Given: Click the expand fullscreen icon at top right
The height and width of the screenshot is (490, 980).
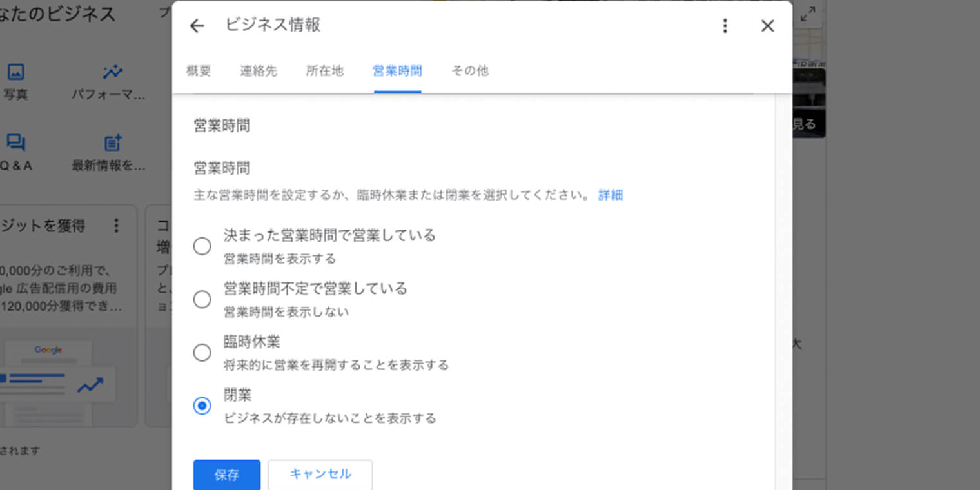Looking at the screenshot, I should [x=808, y=14].
